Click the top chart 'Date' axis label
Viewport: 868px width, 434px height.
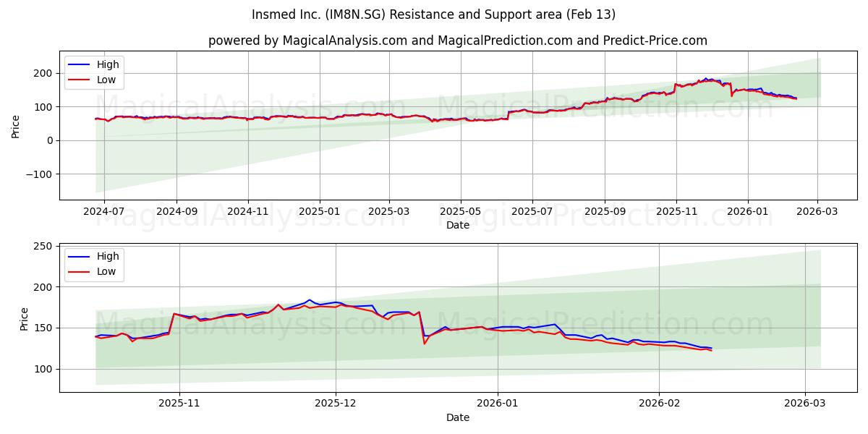tap(458, 225)
